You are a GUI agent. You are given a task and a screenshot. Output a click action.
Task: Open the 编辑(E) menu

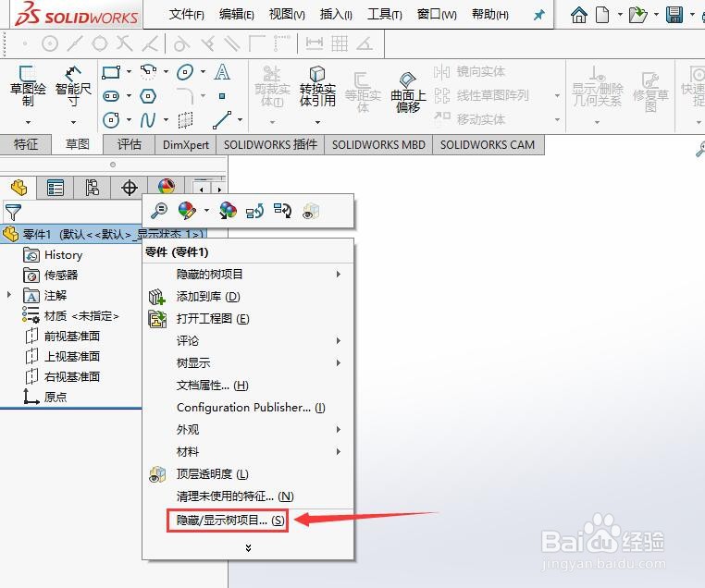point(237,15)
